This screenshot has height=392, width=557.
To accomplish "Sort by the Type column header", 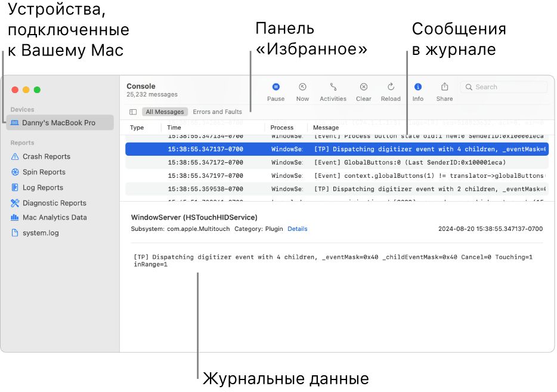I will coord(137,128).
